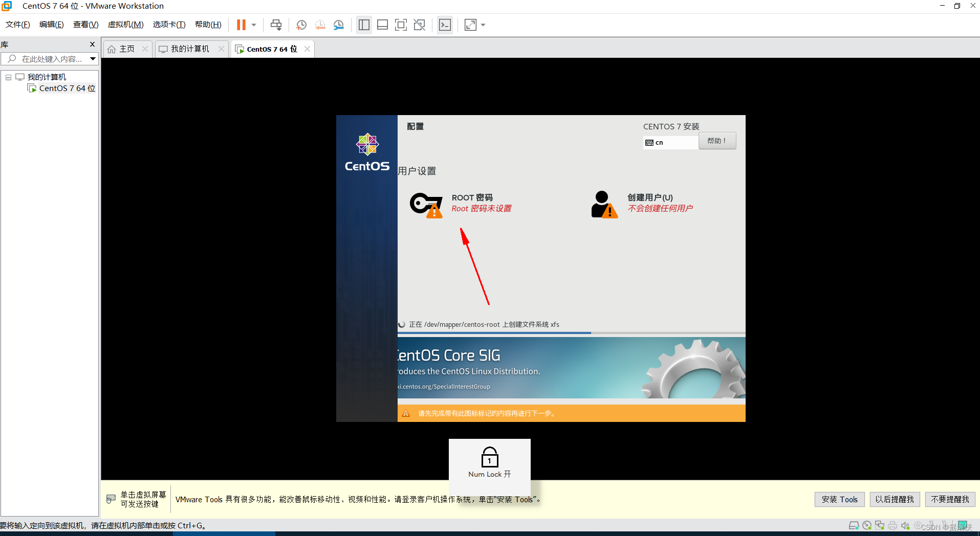Revert to the previous snapshot

click(320, 25)
